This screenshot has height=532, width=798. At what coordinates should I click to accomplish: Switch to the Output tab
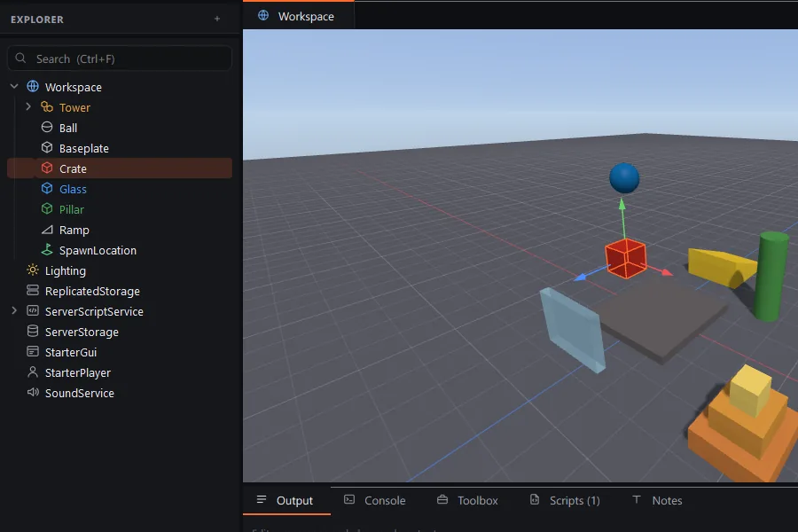[x=286, y=500]
